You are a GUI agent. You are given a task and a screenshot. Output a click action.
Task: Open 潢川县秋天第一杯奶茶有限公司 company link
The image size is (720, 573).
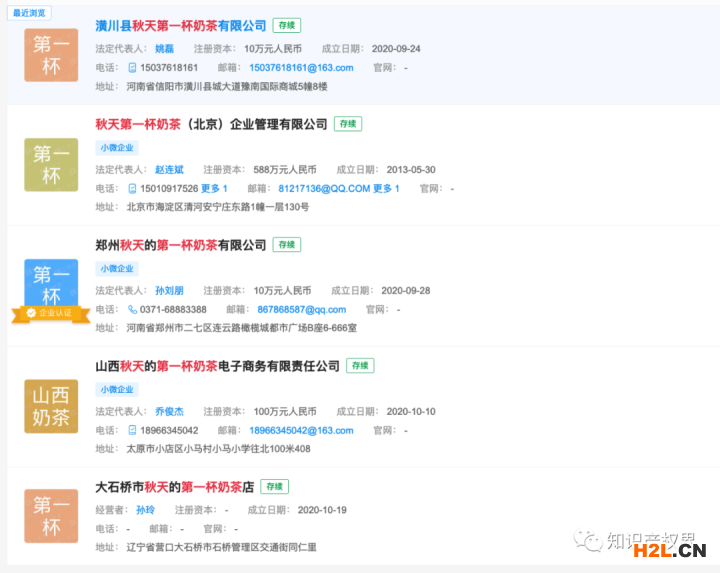[181, 26]
